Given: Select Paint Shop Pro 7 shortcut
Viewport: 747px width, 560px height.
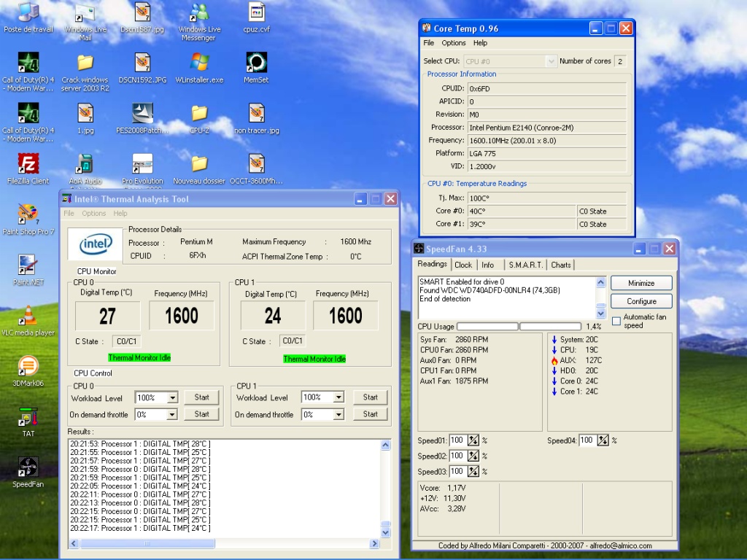Looking at the screenshot, I should (x=28, y=219).
